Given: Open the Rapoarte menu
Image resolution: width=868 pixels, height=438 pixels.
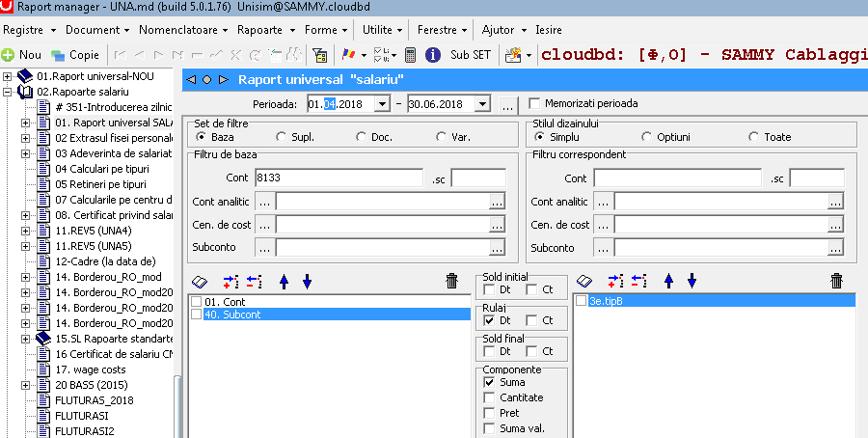Looking at the screenshot, I should click(x=266, y=30).
